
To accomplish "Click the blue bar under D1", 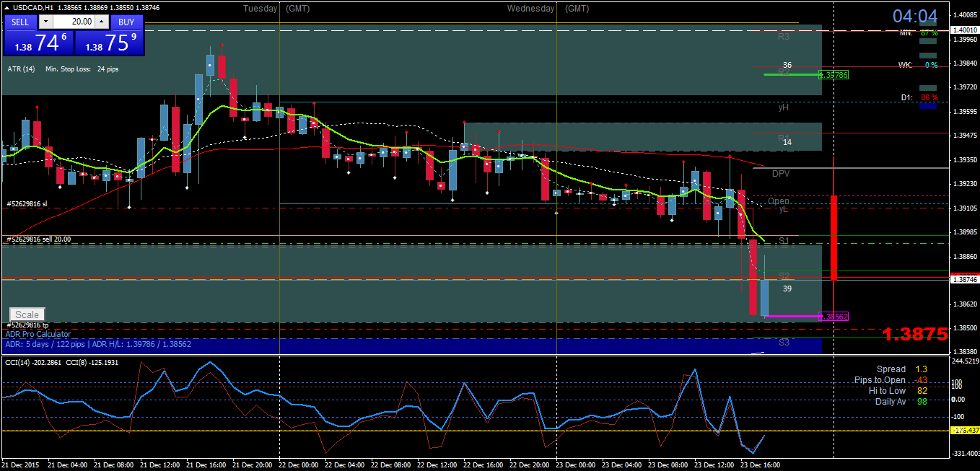I will (x=927, y=107).
